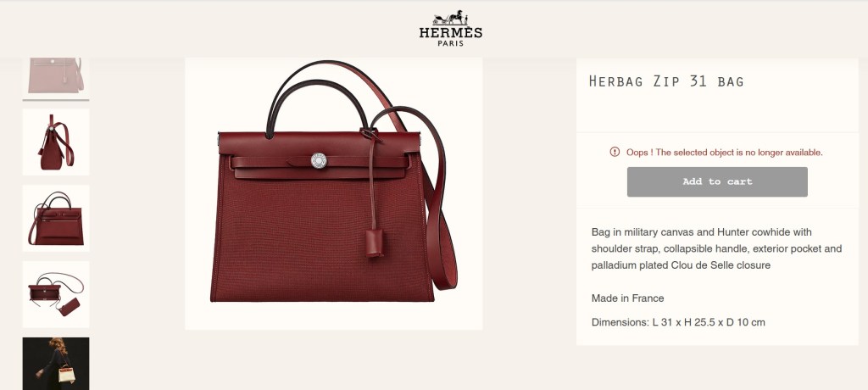Screen dimensions: 868x390
Task: Click the red exclamation warning icon
Action: click(615, 152)
